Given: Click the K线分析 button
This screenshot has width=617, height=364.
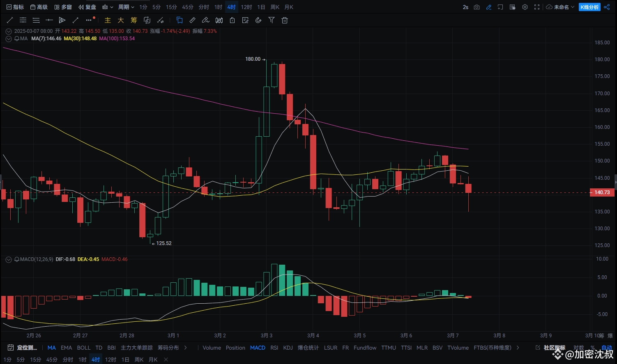Looking at the screenshot, I should [x=589, y=7].
